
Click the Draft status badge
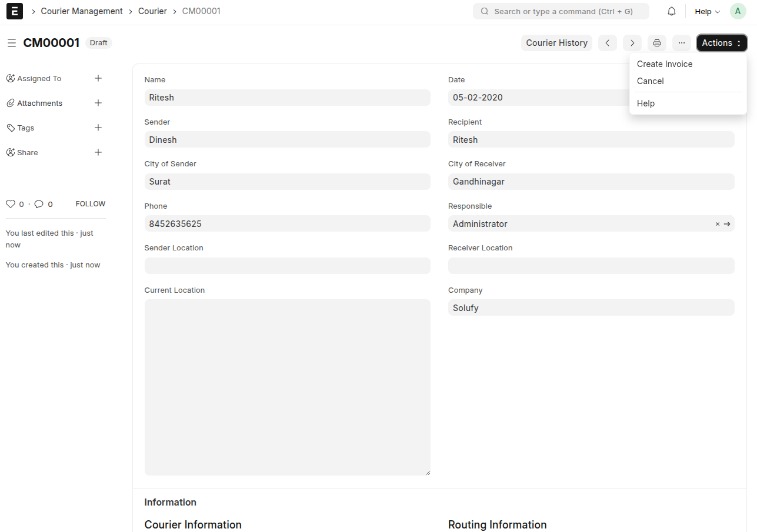(x=99, y=43)
